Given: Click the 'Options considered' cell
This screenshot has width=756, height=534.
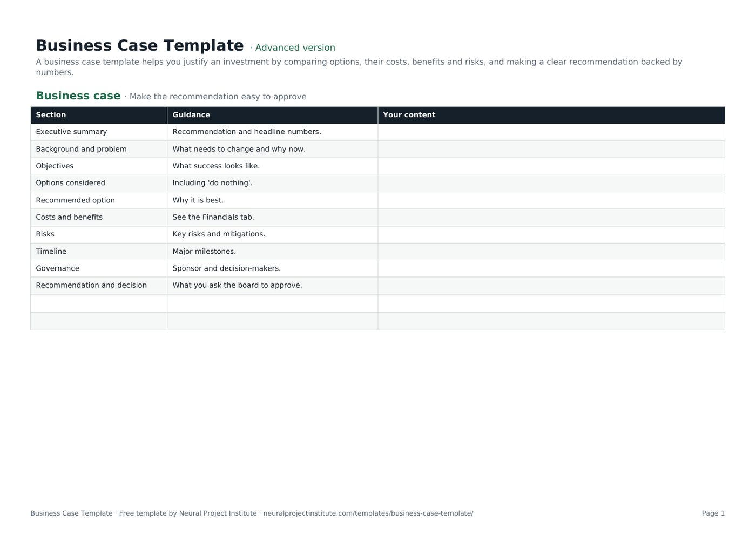Looking at the screenshot, I should click(99, 183).
